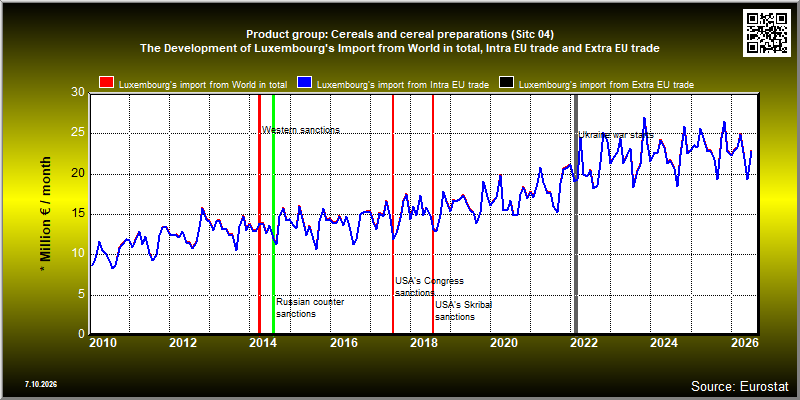Screen dimensions: 800x400
Task: Click the blue legend swatch for Intra EU
Action: click(305, 83)
